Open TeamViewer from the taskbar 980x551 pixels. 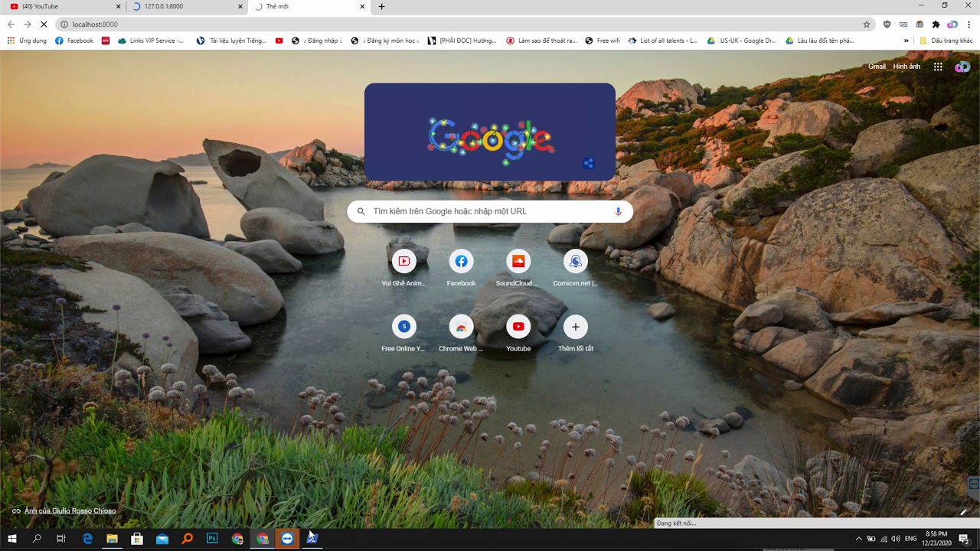287,539
